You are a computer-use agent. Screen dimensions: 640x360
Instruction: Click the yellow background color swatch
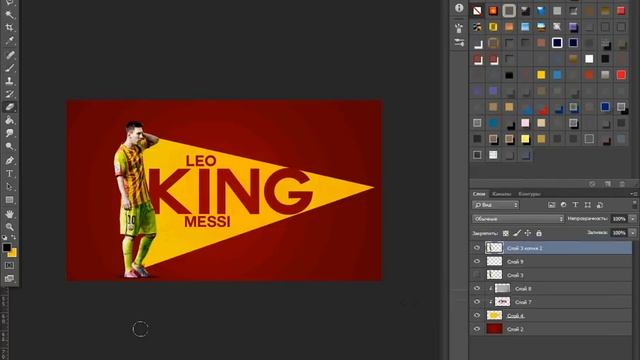(13, 254)
